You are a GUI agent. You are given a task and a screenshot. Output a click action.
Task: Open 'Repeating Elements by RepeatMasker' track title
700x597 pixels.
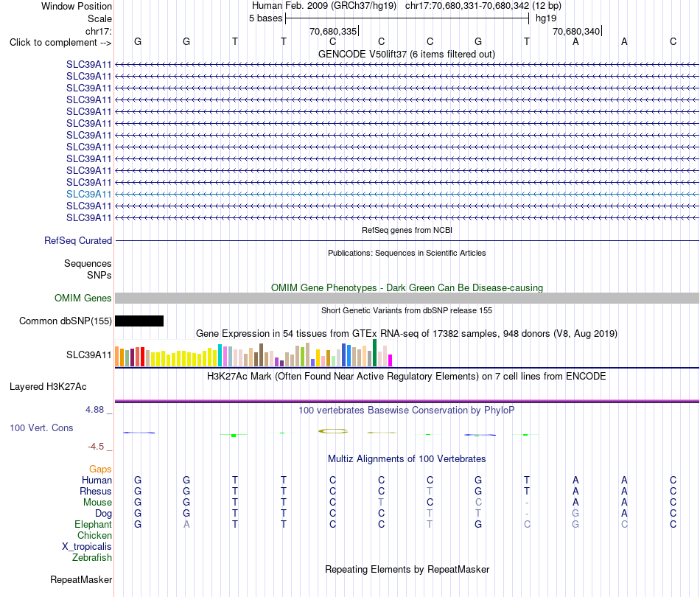pyautogui.click(x=407, y=569)
